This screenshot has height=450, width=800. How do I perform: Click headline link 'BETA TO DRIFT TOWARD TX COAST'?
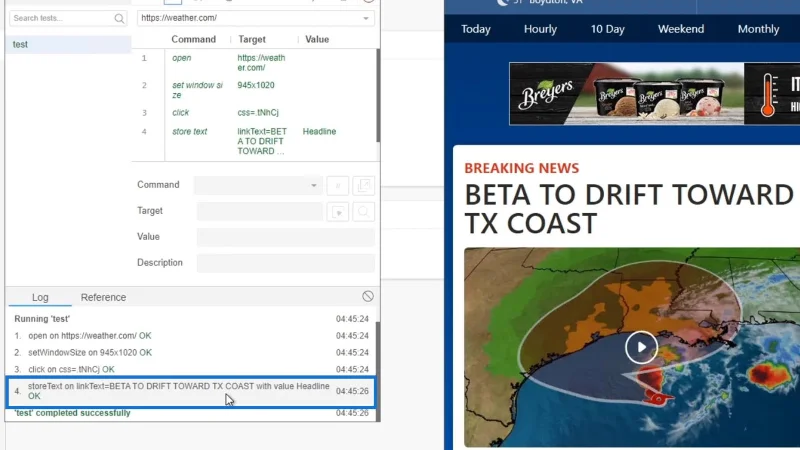click(x=629, y=209)
